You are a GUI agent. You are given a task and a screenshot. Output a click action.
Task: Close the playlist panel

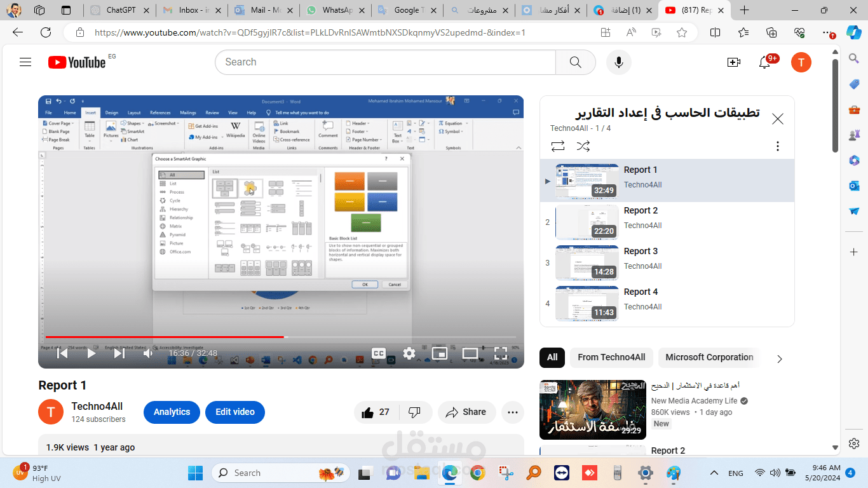(x=778, y=119)
